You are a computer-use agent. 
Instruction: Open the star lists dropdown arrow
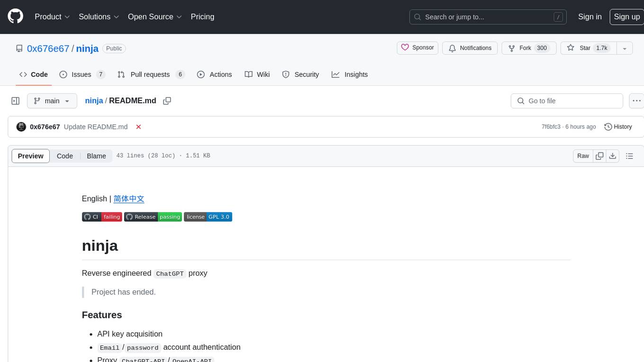coord(625,48)
